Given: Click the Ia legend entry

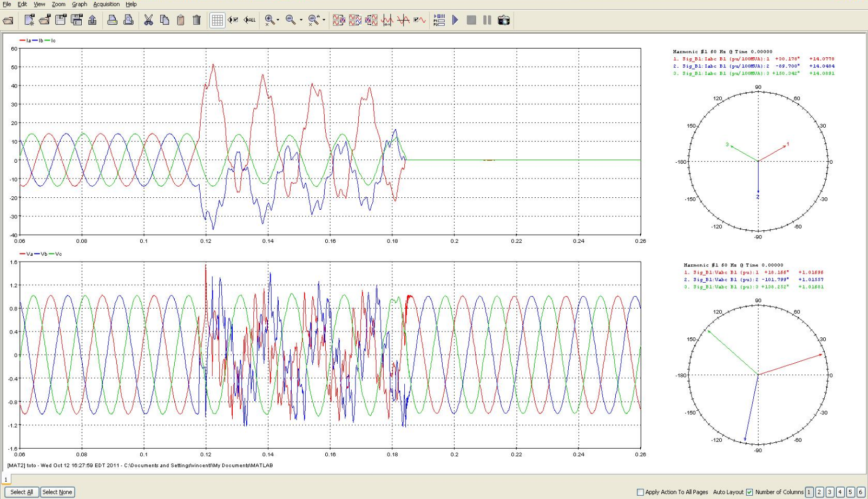Looking at the screenshot, I should (25, 41).
